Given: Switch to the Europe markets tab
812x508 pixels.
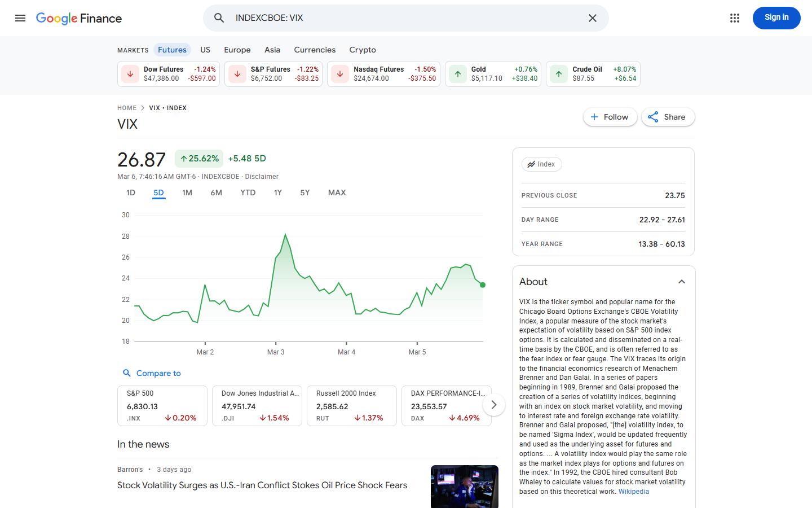Looking at the screenshot, I should pos(237,50).
